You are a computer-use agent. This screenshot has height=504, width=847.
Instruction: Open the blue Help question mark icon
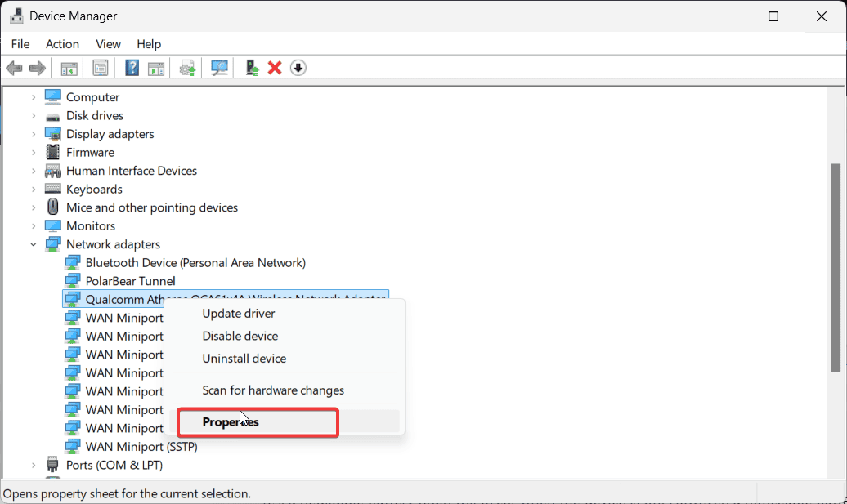[x=132, y=68]
